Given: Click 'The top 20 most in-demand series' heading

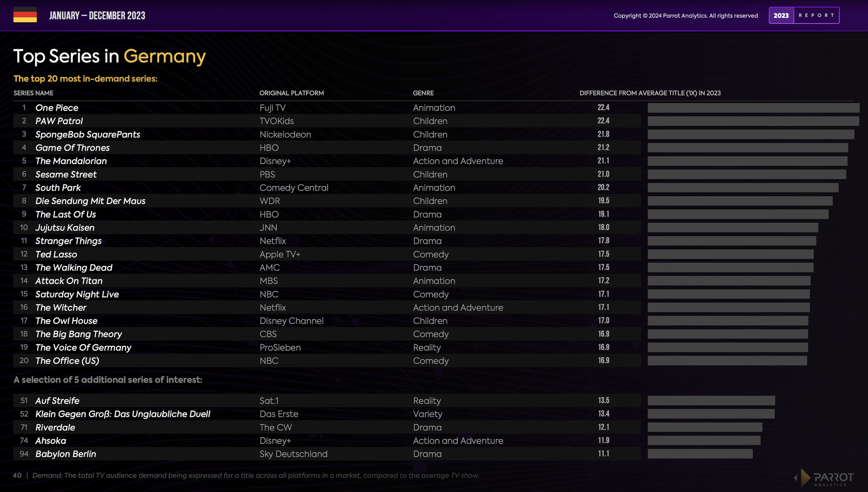Looking at the screenshot, I should click(x=86, y=79).
